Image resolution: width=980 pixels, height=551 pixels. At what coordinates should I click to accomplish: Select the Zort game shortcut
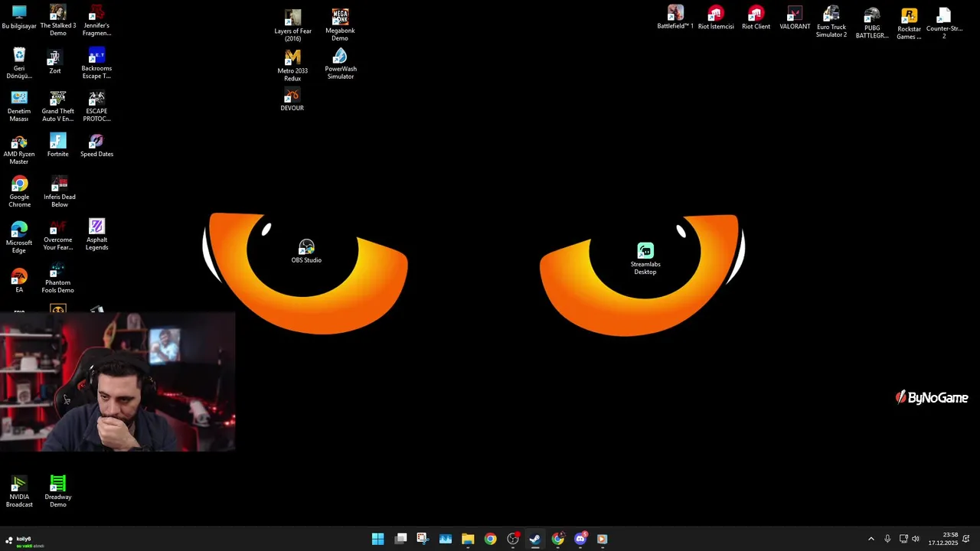click(x=55, y=63)
